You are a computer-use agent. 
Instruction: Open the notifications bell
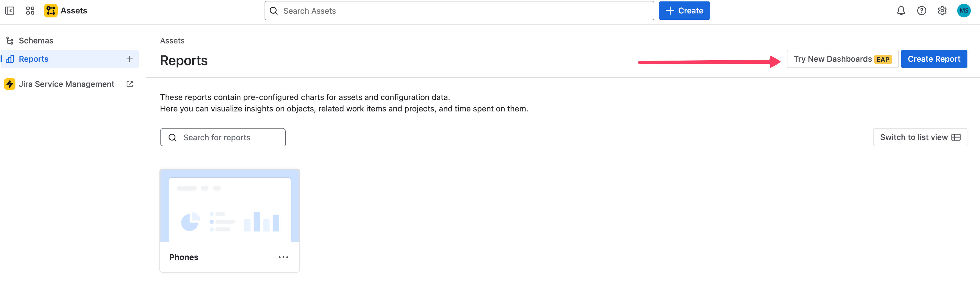click(x=901, y=11)
